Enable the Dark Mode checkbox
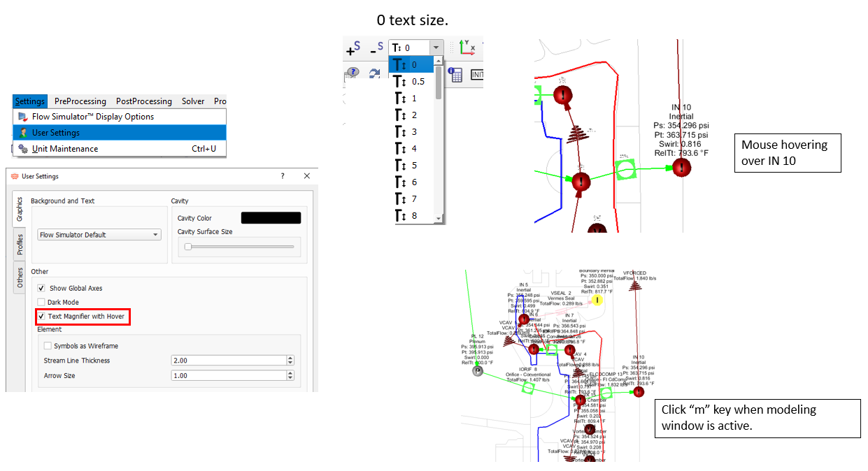The height and width of the screenshot is (471, 868). [x=41, y=303]
